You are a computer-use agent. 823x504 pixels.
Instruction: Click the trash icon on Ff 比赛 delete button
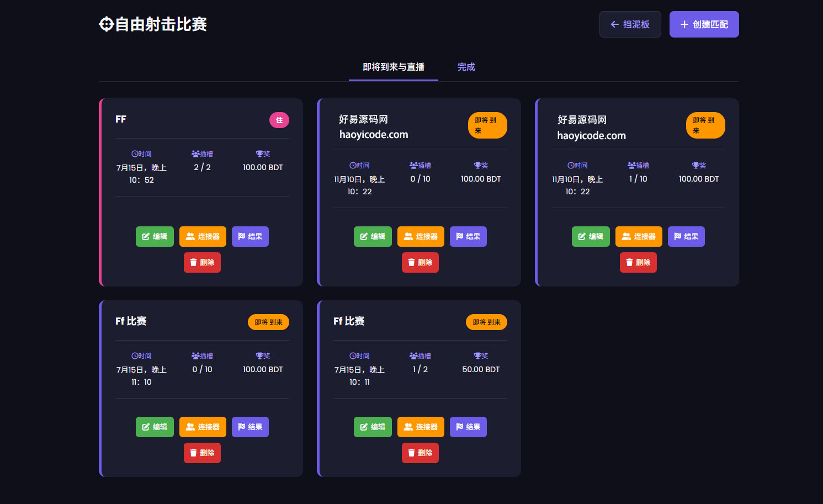tap(194, 453)
